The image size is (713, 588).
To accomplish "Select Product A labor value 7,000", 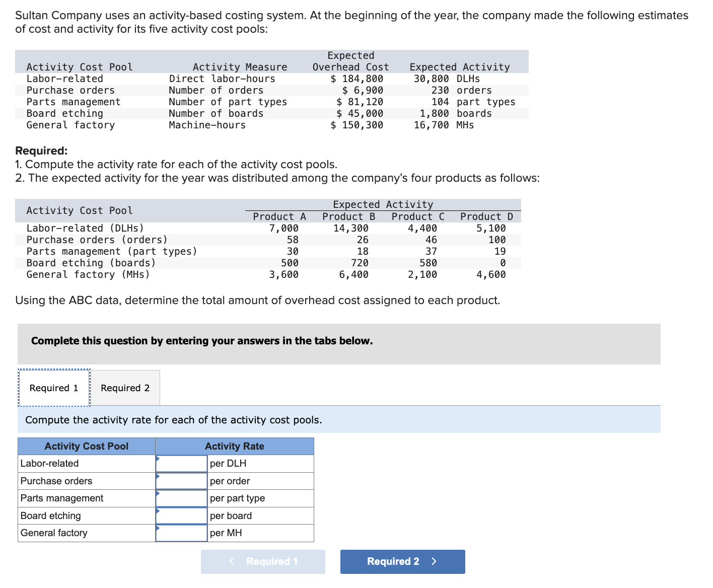I will click(x=284, y=228).
